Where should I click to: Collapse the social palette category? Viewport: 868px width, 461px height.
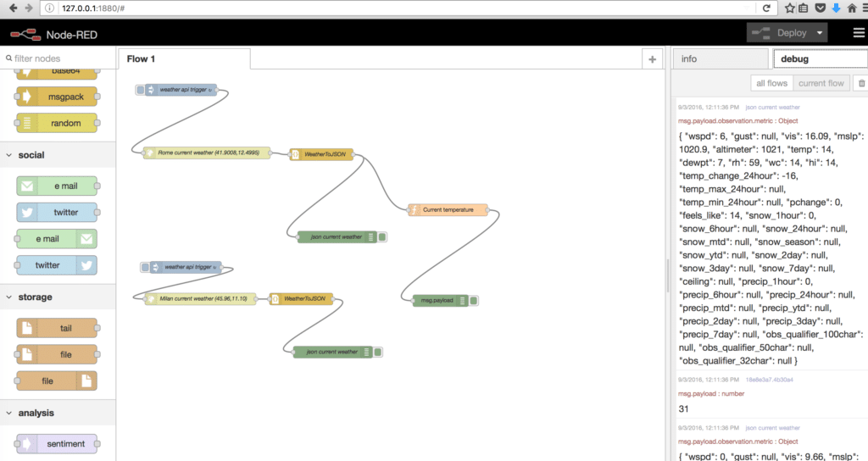coord(58,155)
